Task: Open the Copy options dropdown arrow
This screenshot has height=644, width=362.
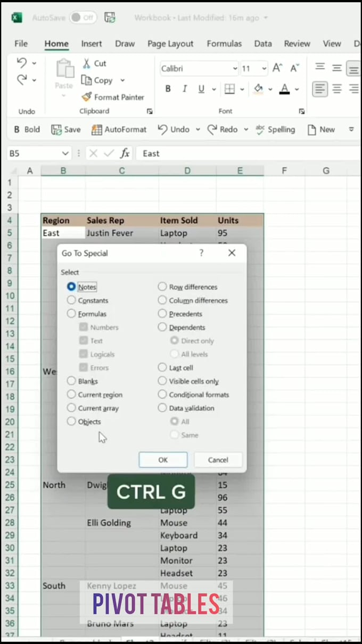Action: [x=122, y=80]
